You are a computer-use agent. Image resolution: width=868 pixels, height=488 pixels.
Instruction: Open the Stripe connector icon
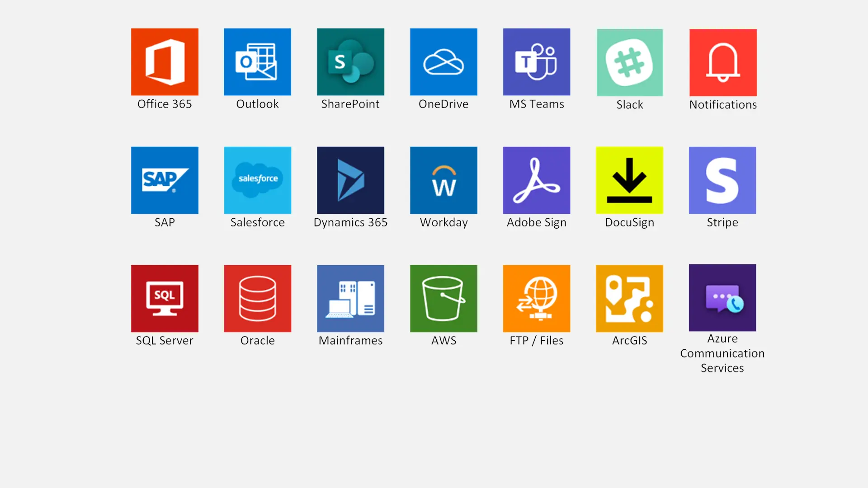pyautogui.click(x=722, y=180)
